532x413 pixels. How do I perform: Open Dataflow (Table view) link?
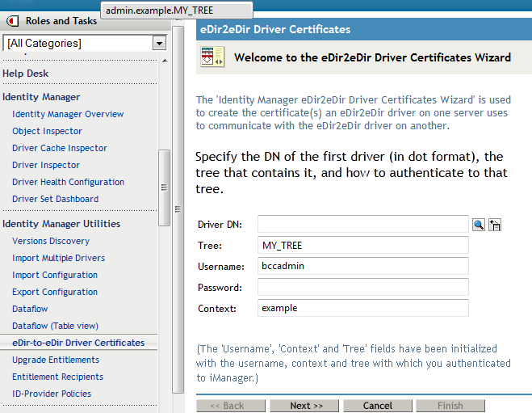click(55, 326)
